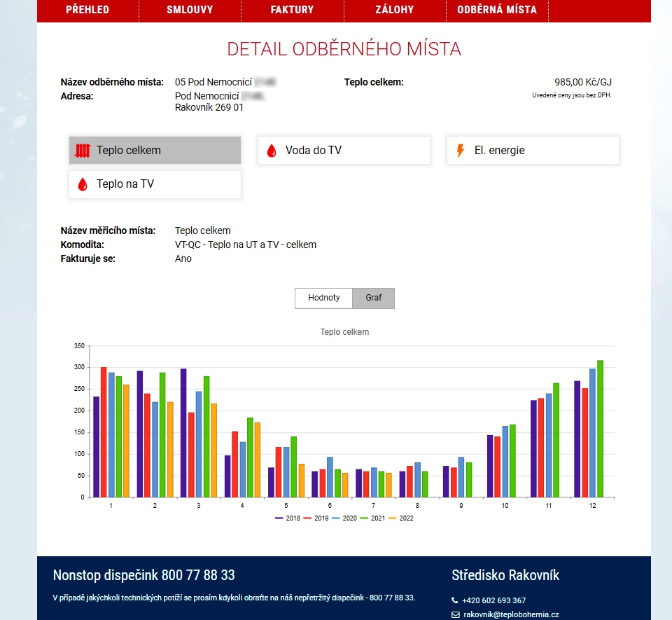Select the Voda do TV meter button

pyautogui.click(x=344, y=151)
